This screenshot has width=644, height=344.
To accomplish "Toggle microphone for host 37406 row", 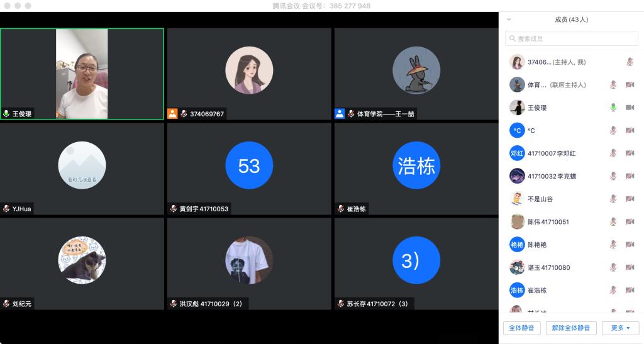I will coord(630,62).
